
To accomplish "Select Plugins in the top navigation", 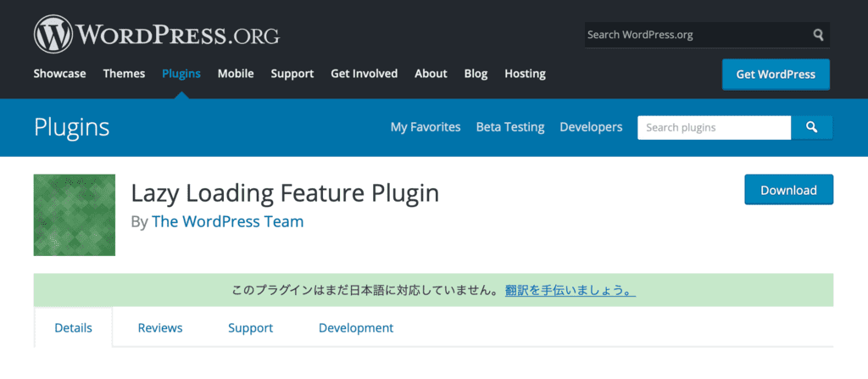I will [181, 74].
